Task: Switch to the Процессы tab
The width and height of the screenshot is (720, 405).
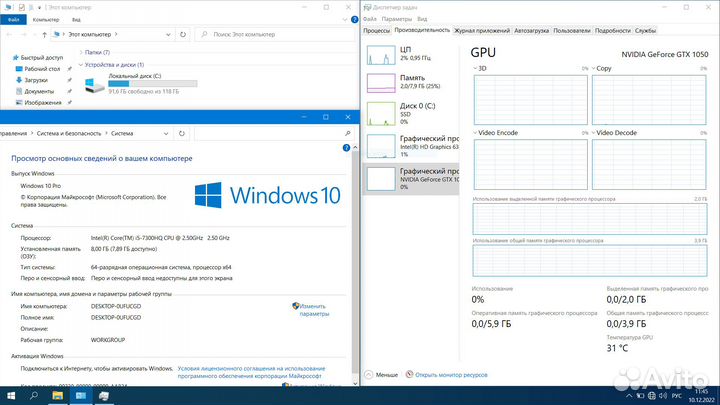Action: point(377,31)
